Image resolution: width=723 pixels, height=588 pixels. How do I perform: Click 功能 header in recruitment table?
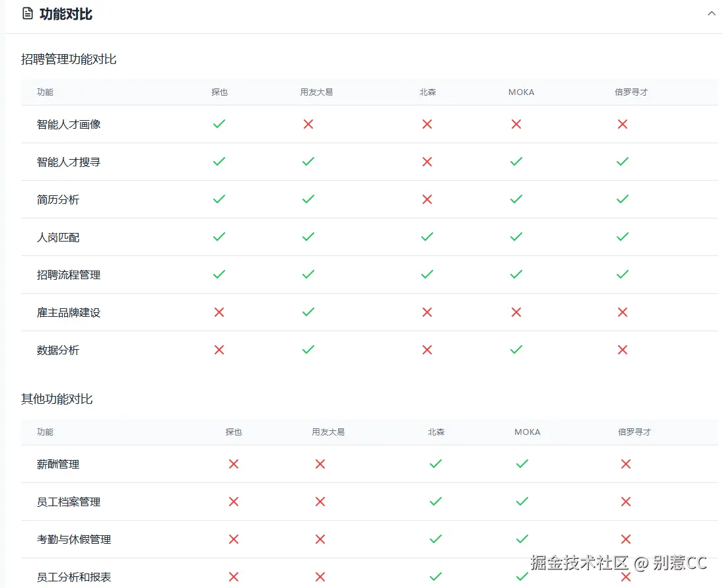tap(45, 92)
